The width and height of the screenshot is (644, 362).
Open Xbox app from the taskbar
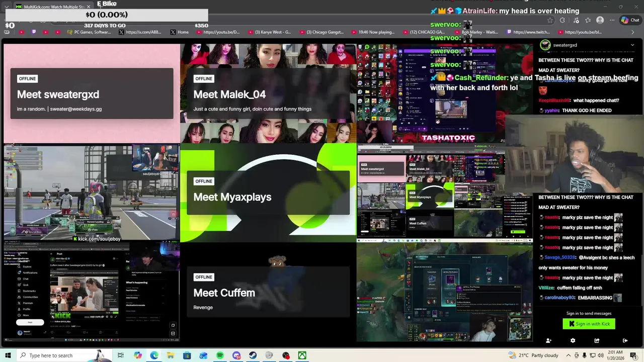point(302,355)
